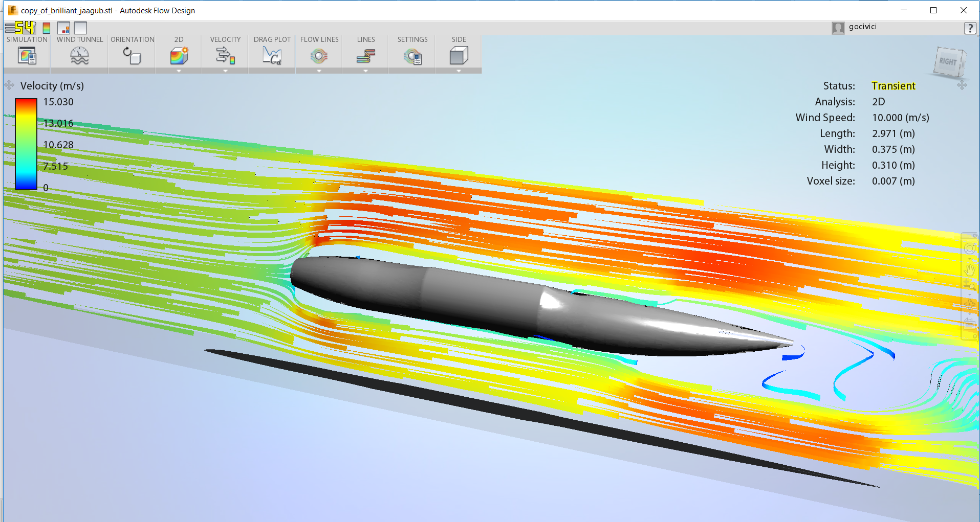
Task: Select the Wind Tunnel tool
Action: click(x=79, y=55)
